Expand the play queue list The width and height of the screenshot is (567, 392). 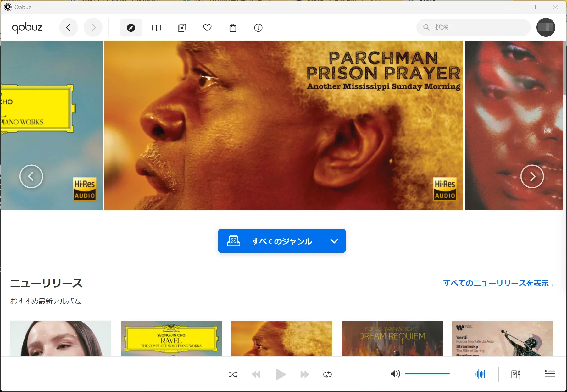(550, 374)
